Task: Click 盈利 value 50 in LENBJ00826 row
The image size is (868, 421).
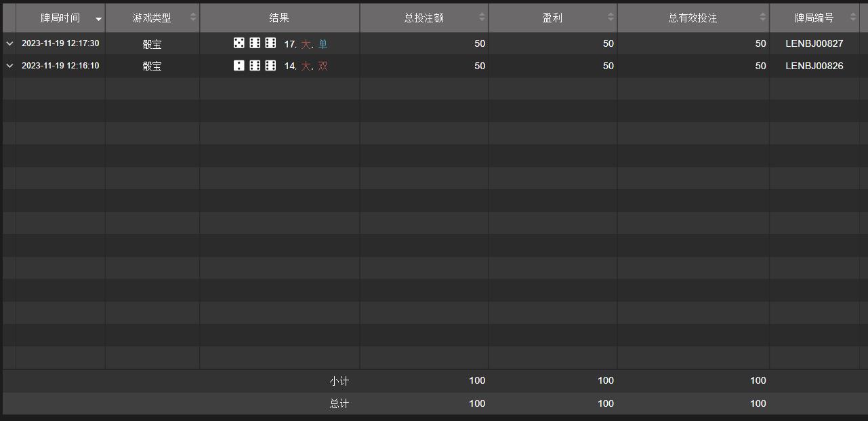Action: [x=608, y=66]
